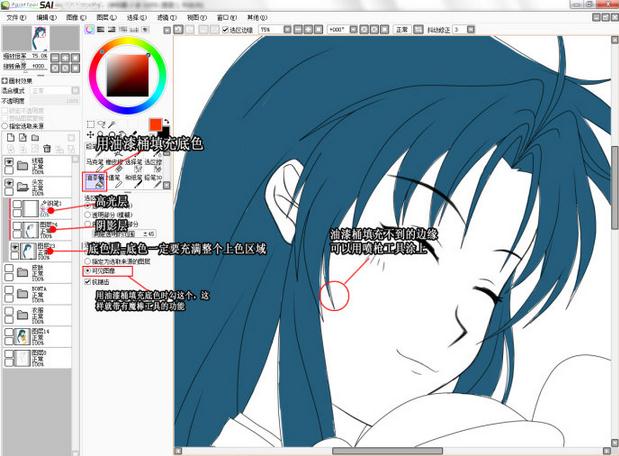Create a new layer folder

35,137
